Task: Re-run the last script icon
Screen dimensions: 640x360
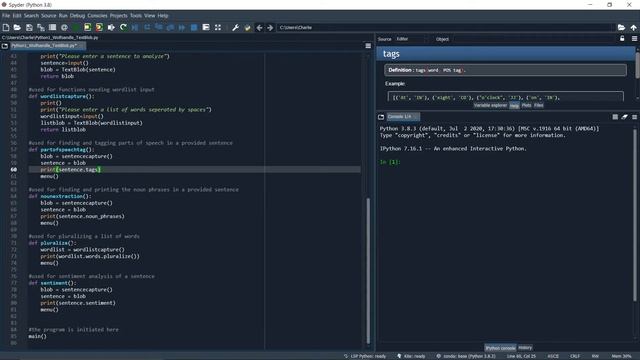Action: (123, 27)
